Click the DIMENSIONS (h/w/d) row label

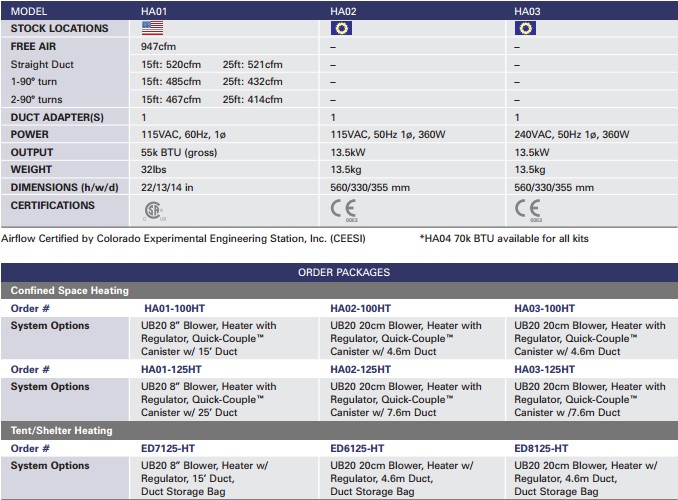point(64,187)
